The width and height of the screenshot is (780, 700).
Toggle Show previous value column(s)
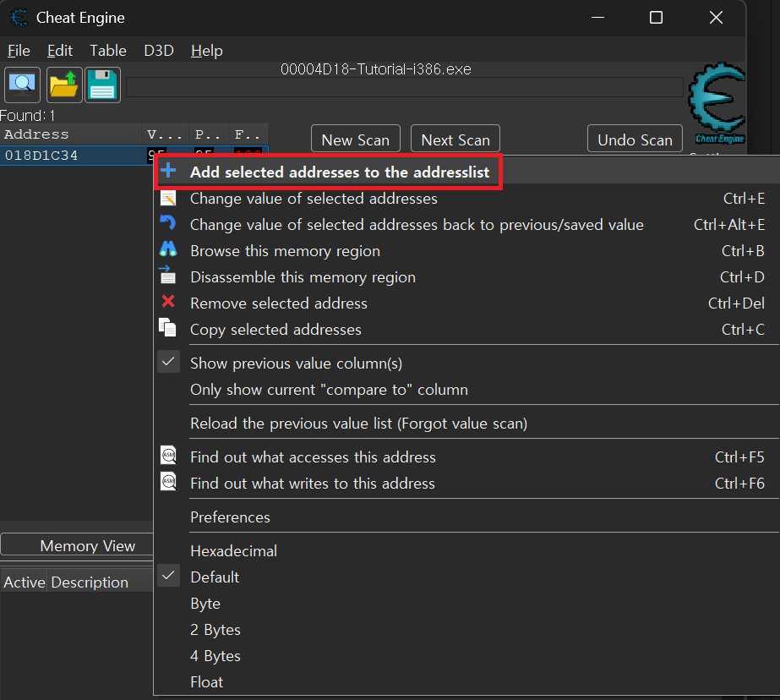click(296, 364)
